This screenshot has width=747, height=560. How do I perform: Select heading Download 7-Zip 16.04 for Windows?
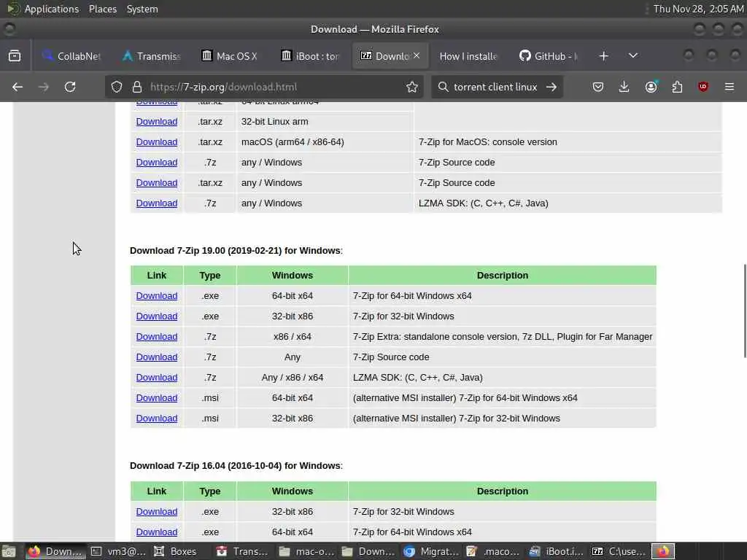[x=236, y=466]
